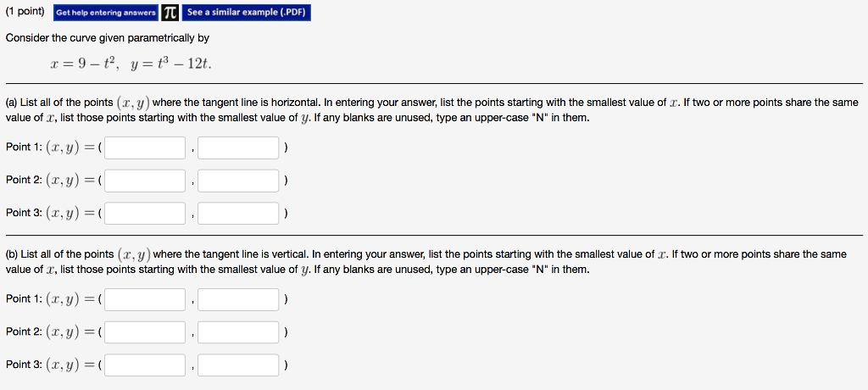Viewport: 868px width, 390px height.
Task: Focus part (b) Point 1 x-value field
Action: 145,299
